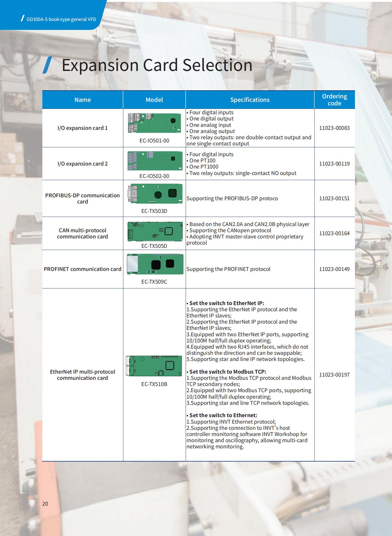Click the model label 'EC-TX510B'

pyautogui.click(x=154, y=384)
